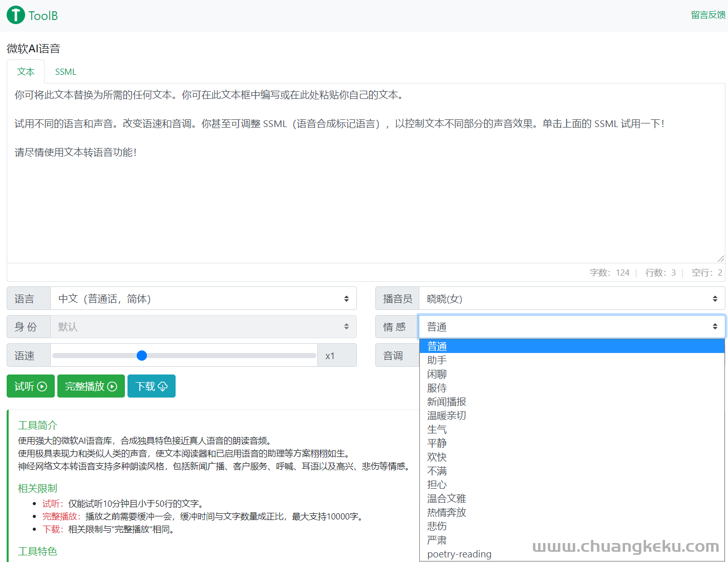The height and width of the screenshot is (562, 728).
Task: Select 悲伤 emotion option
Action: click(572, 526)
